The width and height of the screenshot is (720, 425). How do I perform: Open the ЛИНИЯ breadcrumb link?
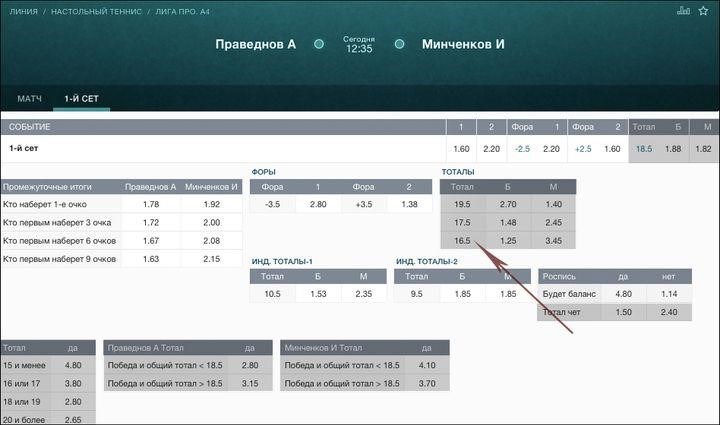(x=23, y=11)
